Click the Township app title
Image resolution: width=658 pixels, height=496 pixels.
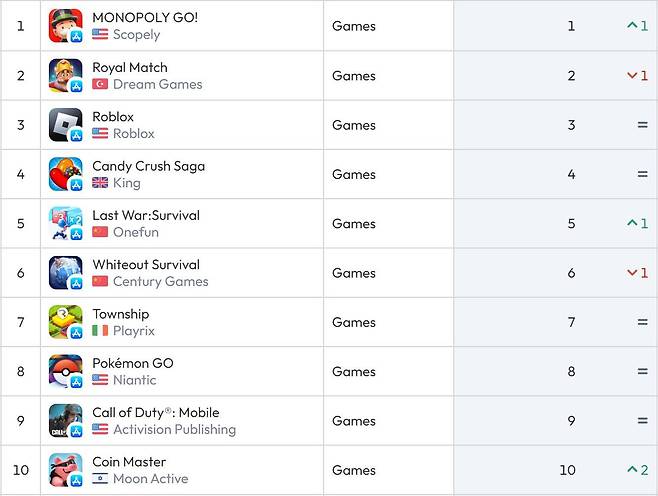pyautogui.click(x=120, y=314)
